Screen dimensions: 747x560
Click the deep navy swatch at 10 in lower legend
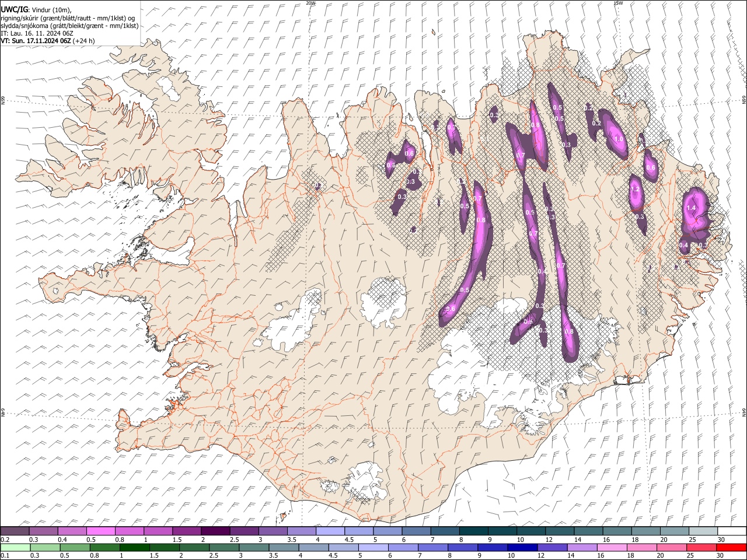[x=523, y=548]
